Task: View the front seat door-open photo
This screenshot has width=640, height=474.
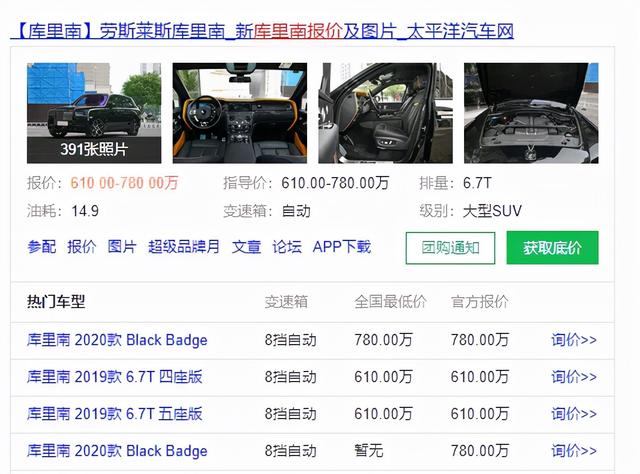Action: (x=385, y=113)
